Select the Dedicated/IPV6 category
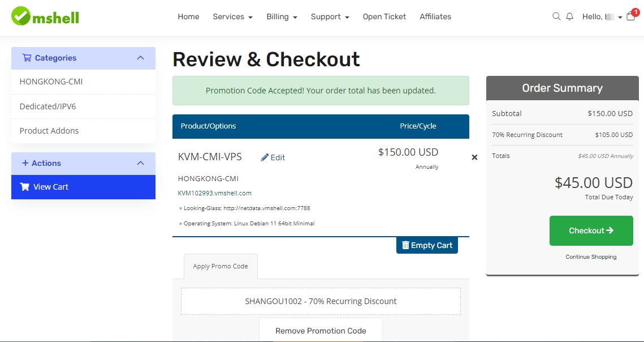The image size is (644, 342). point(83,106)
